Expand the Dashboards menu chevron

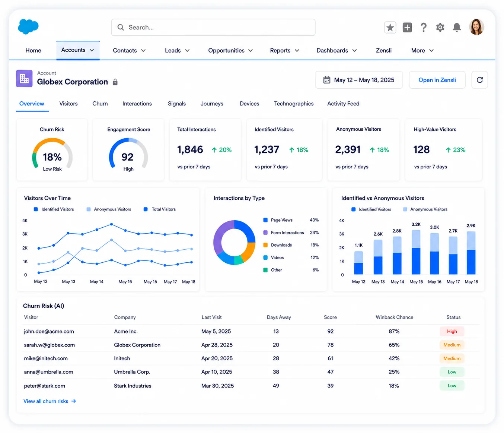pos(355,50)
